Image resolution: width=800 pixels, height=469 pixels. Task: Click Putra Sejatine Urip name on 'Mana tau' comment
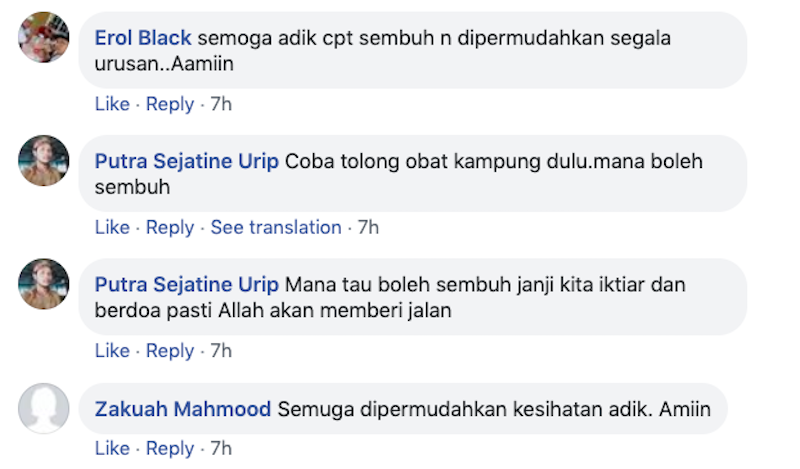(x=188, y=285)
